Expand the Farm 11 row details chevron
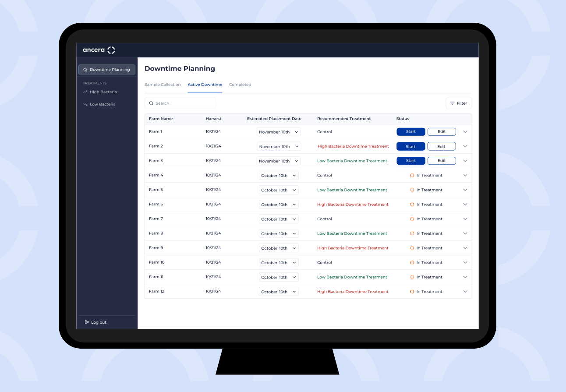Screen dimensions: 566x392 (x=465, y=277)
